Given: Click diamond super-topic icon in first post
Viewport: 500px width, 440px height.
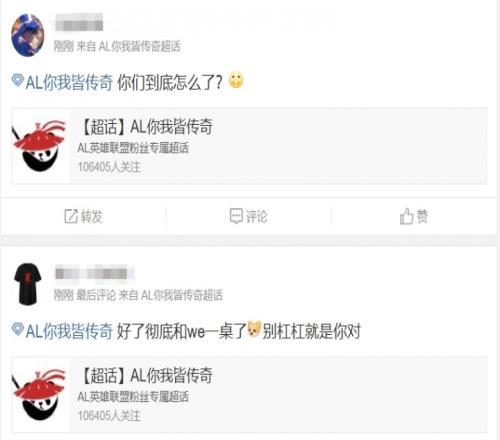Looking at the screenshot, I should (x=17, y=80).
